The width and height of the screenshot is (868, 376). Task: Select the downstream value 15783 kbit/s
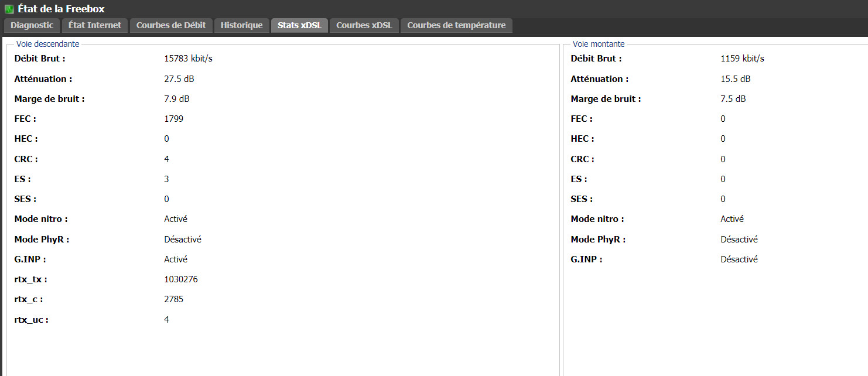click(x=188, y=59)
